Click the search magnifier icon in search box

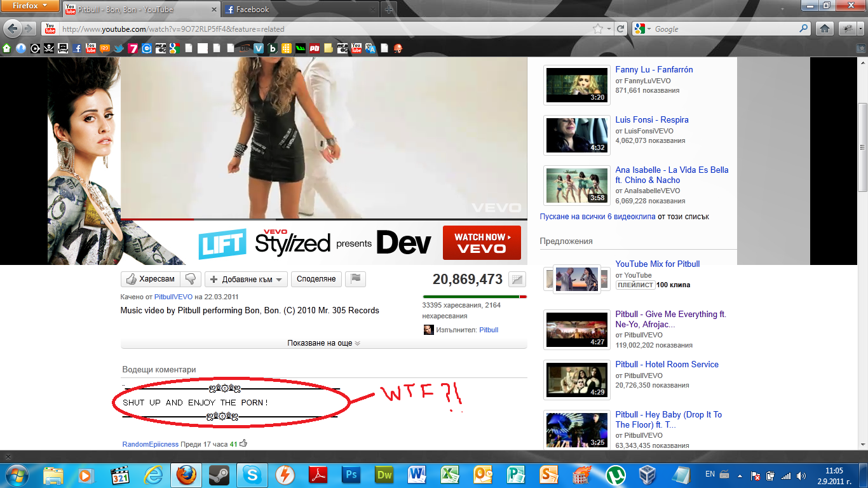pyautogui.click(x=804, y=29)
